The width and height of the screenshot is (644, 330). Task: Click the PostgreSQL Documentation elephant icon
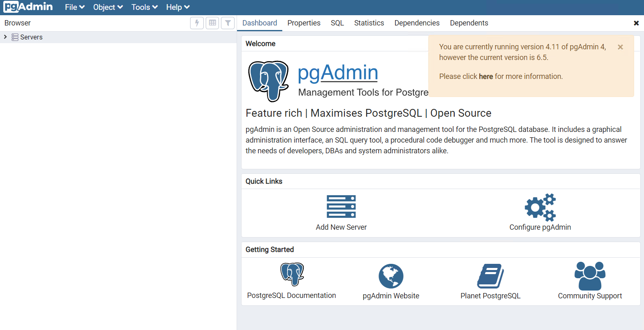pyautogui.click(x=292, y=275)
